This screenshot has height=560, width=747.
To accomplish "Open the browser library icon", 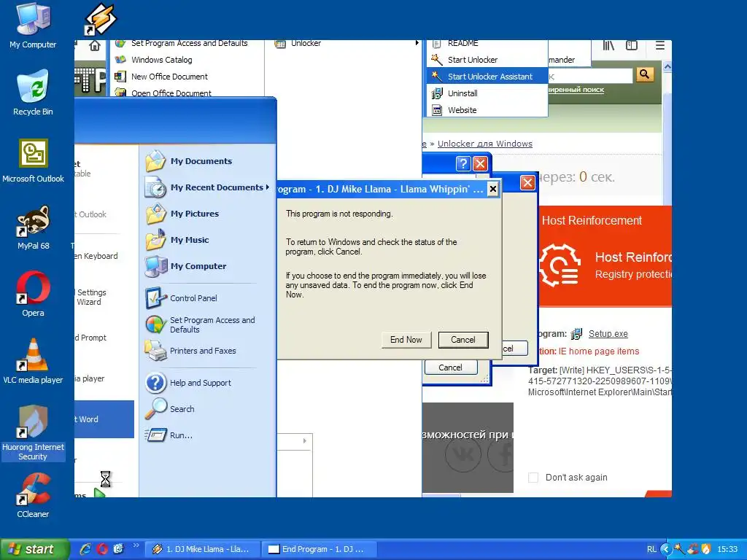I will pyautogui.click(x=608, y=45).
